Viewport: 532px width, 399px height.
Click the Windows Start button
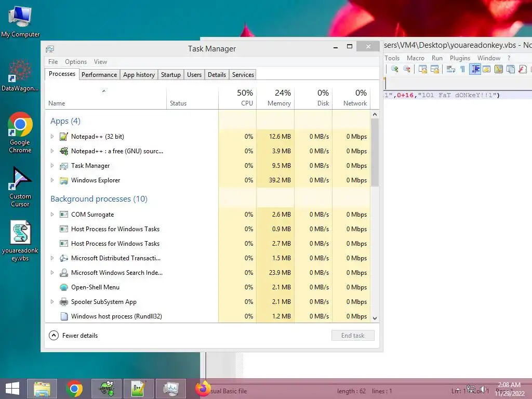click(12, 389)
